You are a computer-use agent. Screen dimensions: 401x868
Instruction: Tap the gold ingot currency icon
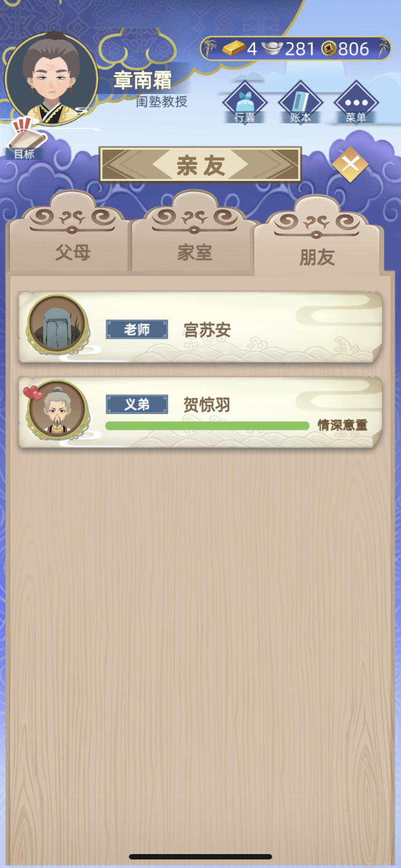coord(234,49)
